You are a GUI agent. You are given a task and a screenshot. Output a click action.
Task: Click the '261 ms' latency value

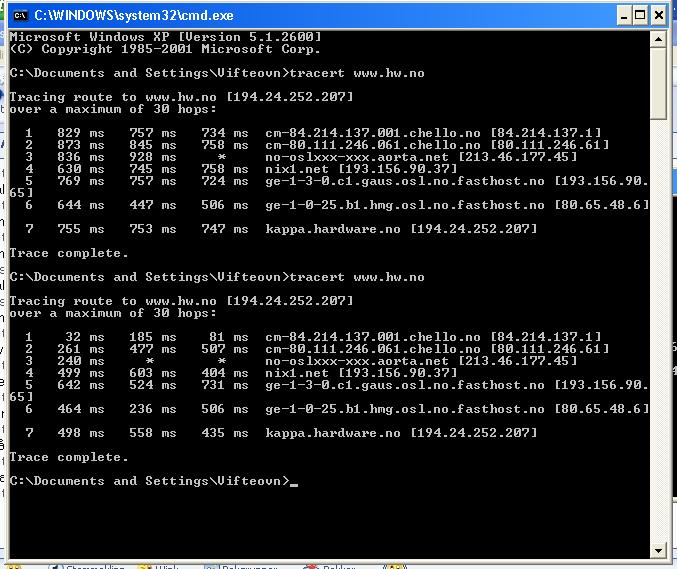pyautogui.click(x=81, y=349)
